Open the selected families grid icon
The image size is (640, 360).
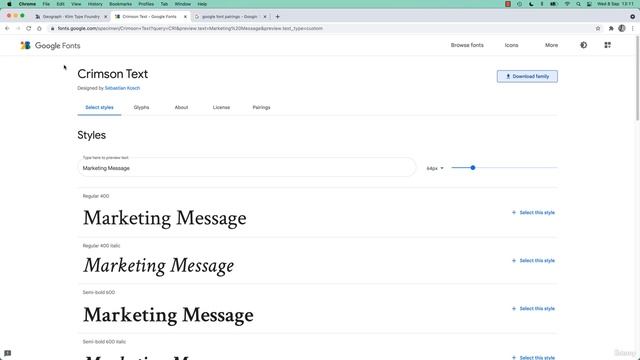click(x=607, y=45)
